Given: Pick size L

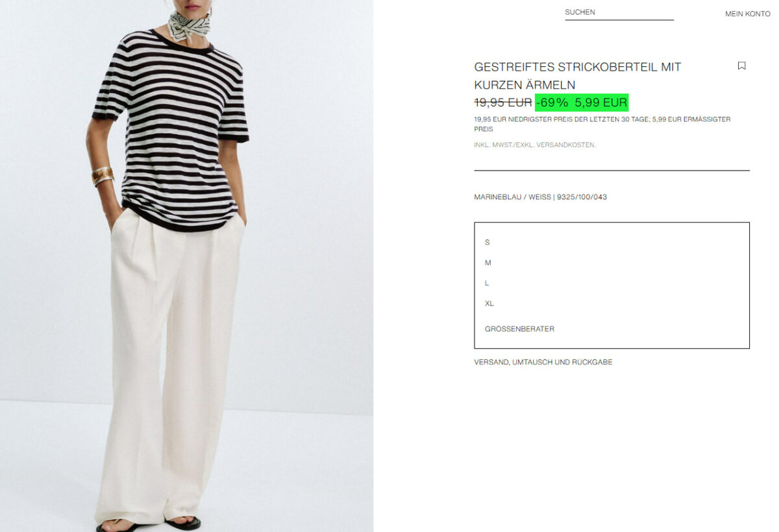Looking at the screenshot, I should (487, 283).
